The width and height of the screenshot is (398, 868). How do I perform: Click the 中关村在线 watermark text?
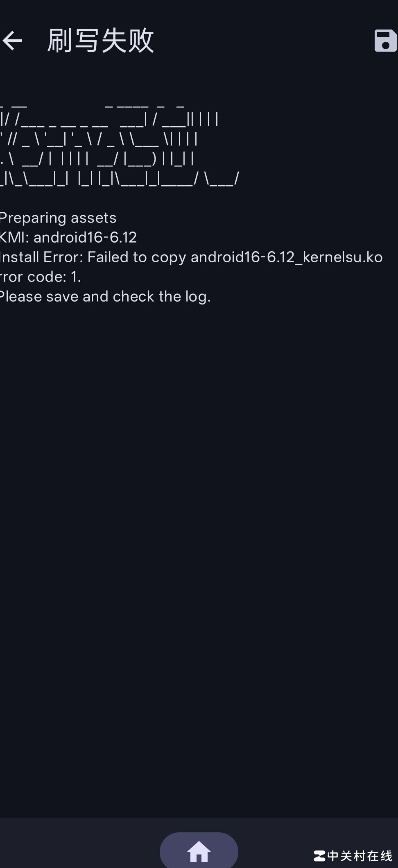coord(360,856)
